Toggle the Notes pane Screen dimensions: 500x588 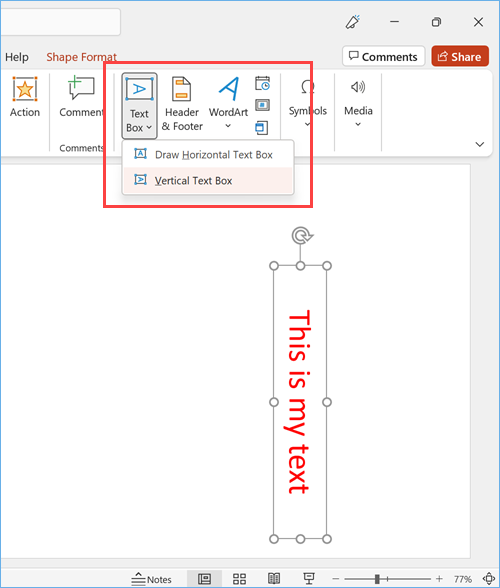tap(152, 579)
